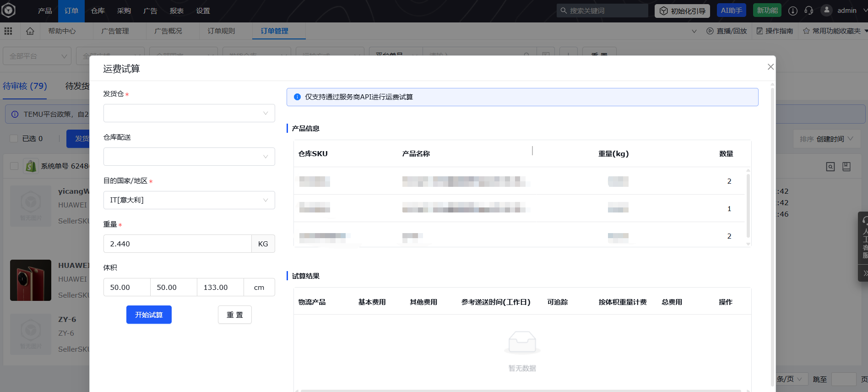Open the 仓库配送 dropdown
Screen dimensions: 868x392
click(x=189, y=157)
